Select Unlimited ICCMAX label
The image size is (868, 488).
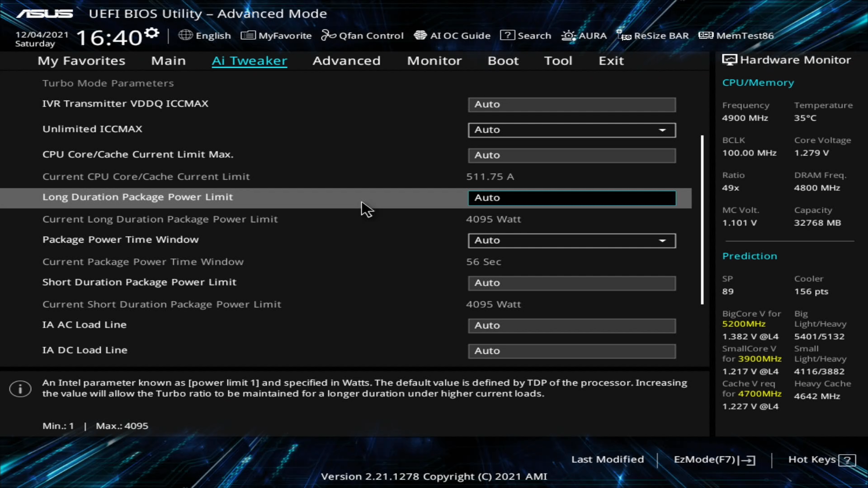92,129
